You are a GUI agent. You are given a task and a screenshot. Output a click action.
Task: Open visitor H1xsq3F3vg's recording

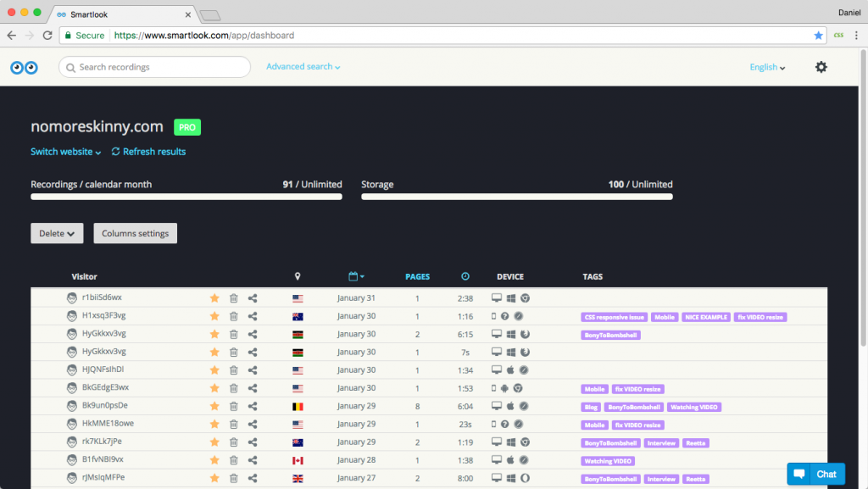pos(104,315)
